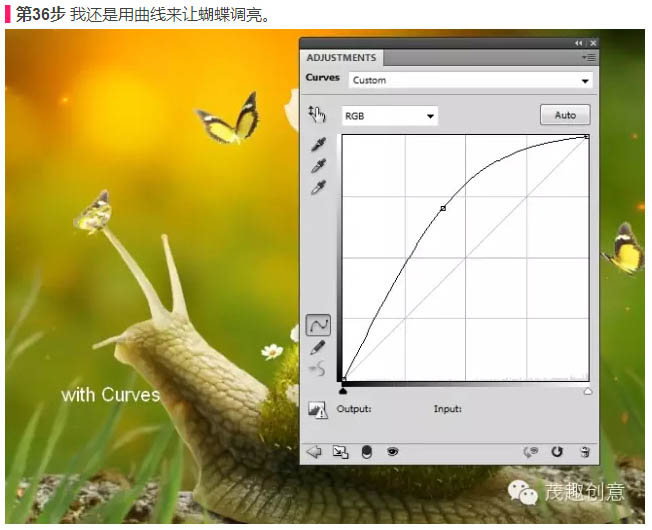Switch panel to expanded view icon
Screen dimensions: 652x530
click(x=340, y=452)
